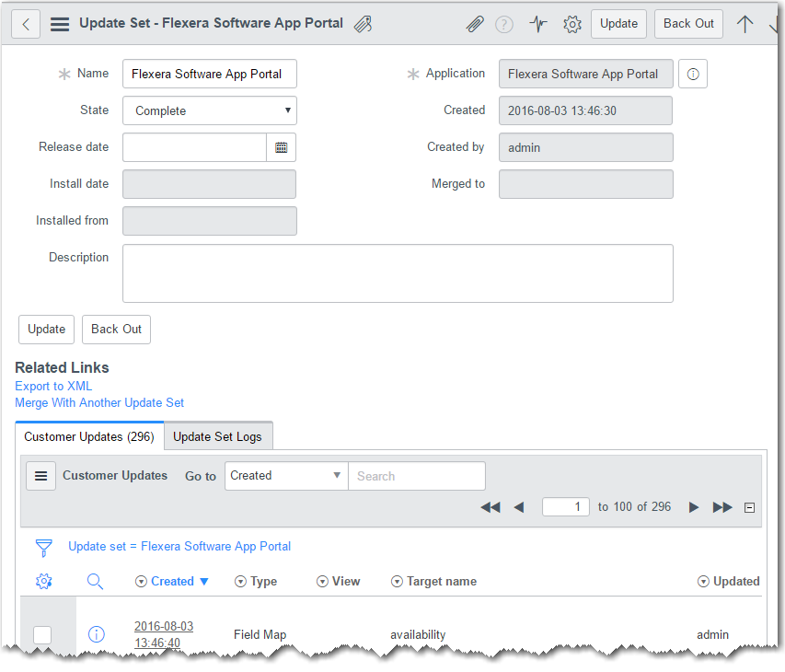Screen dimensions: 785x672
Task: Jump to first page of Customer Updates
Action: (491, 507)
